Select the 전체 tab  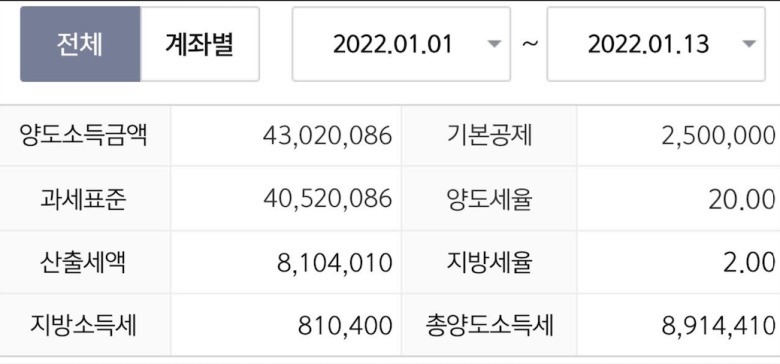(80, 44)
